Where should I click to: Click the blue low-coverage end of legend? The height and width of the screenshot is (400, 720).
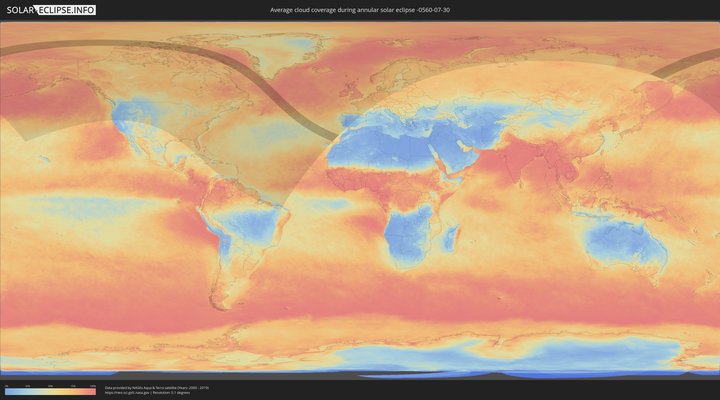tap(8, 391)
